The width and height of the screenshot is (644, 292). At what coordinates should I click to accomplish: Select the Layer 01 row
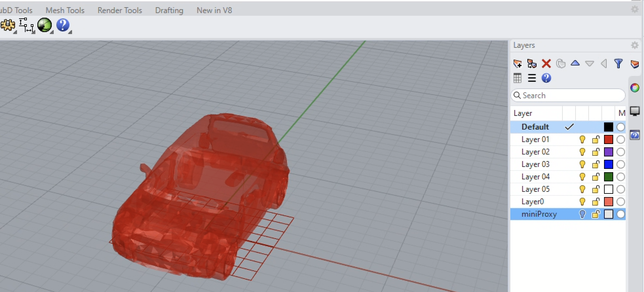point(568,139)
